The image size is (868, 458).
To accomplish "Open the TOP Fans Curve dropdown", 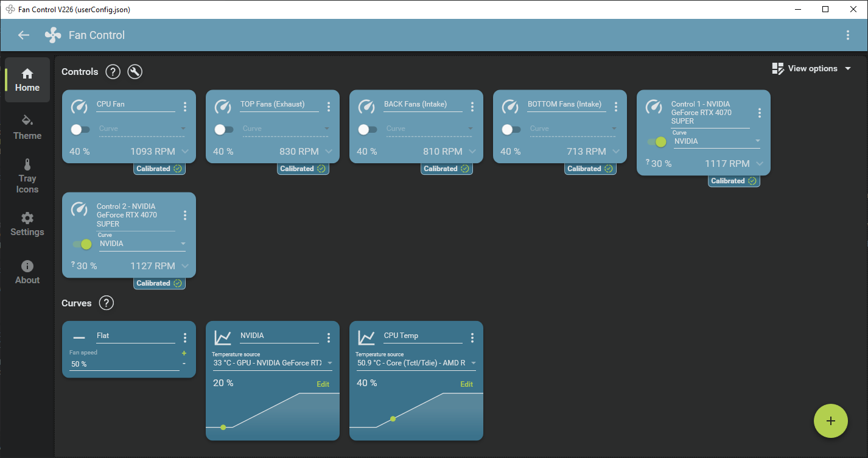I will (285, 129).
